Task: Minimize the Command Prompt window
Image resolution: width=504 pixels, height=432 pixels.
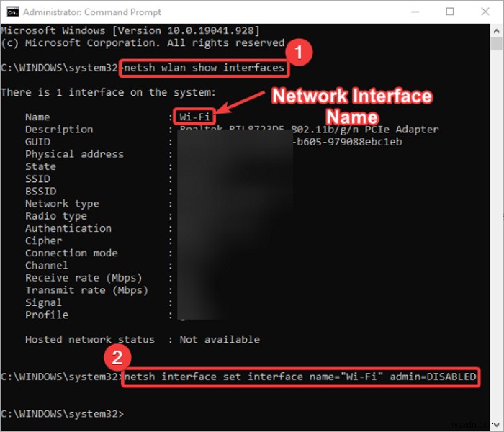Action: pos(415,12)
